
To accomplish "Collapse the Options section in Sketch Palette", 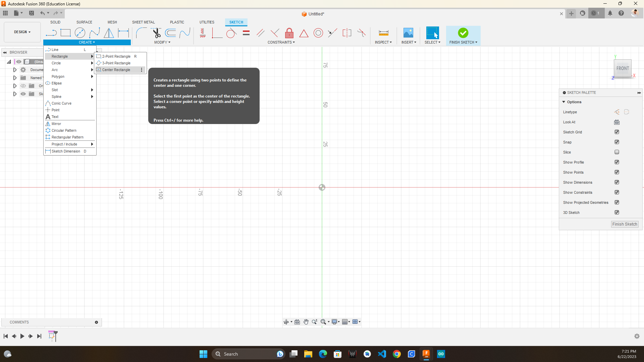I will tap(564, 102).
